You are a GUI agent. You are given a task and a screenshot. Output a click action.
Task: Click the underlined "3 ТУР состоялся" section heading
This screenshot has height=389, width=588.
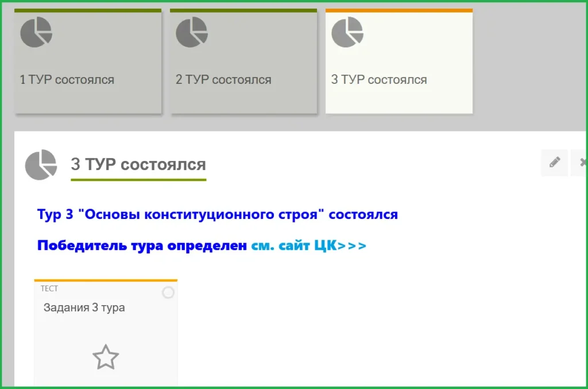pos(138,164)
